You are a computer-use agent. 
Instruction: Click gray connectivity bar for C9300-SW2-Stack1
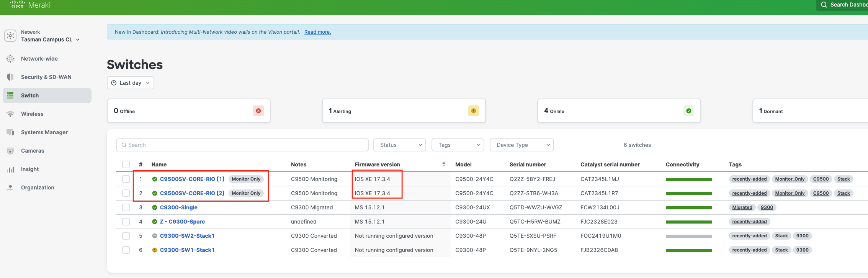click(x=689, y=236)
